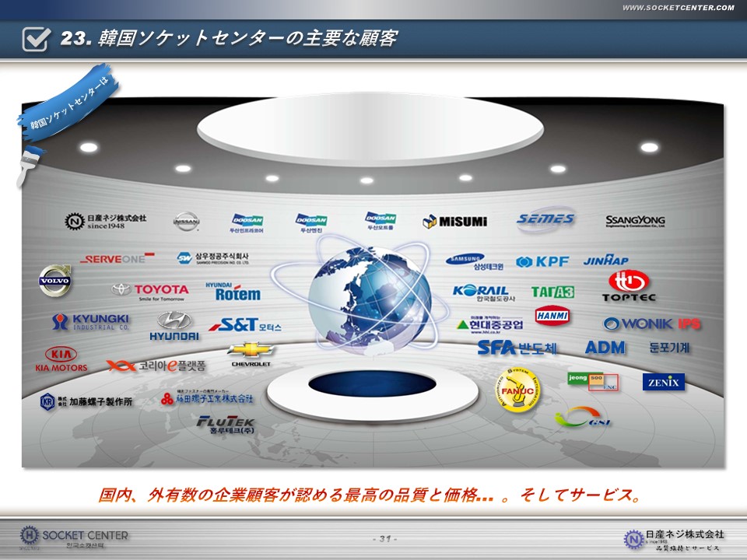Viewport: 747px width, 560px height.
Task: Click the checkmark box beside slide title
Action: (37, 39)
